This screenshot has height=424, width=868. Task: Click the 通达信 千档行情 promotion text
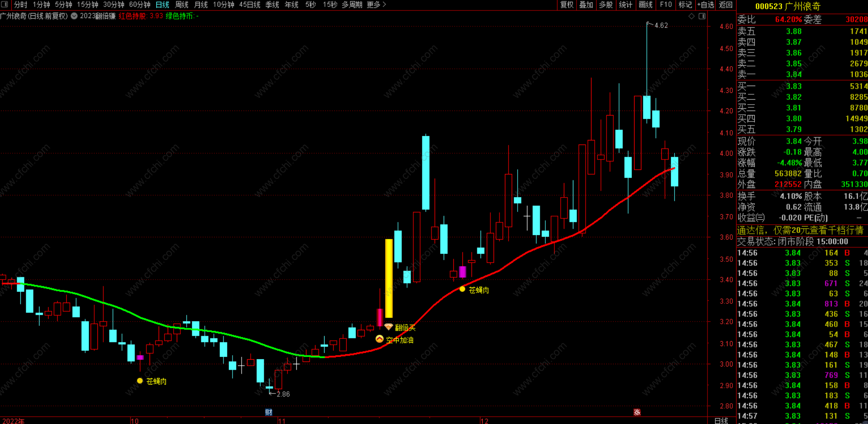point(800,230)
